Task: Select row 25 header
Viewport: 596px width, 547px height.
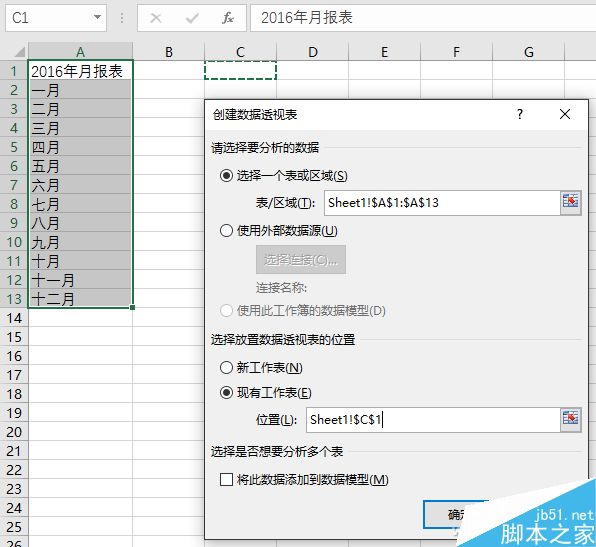Action: [x=14, y=527]
